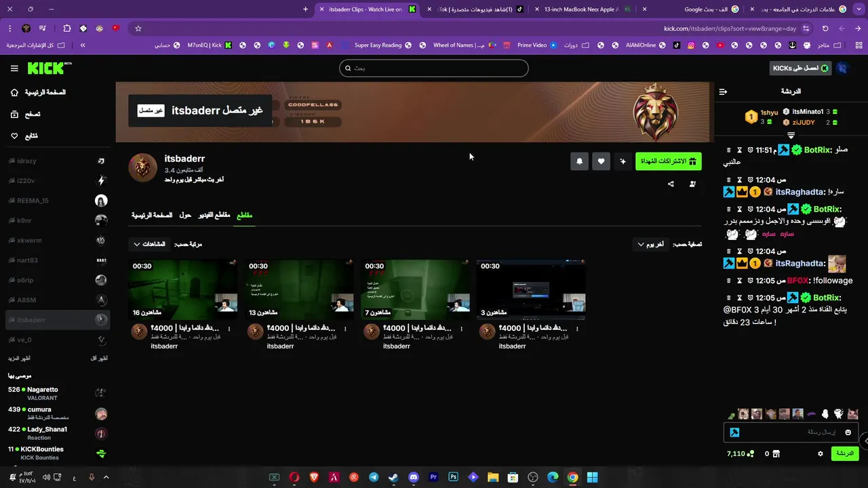
Task: Click the bell notification button for itsbaderr
Action: pyautogui.click(x=579, y=161)
